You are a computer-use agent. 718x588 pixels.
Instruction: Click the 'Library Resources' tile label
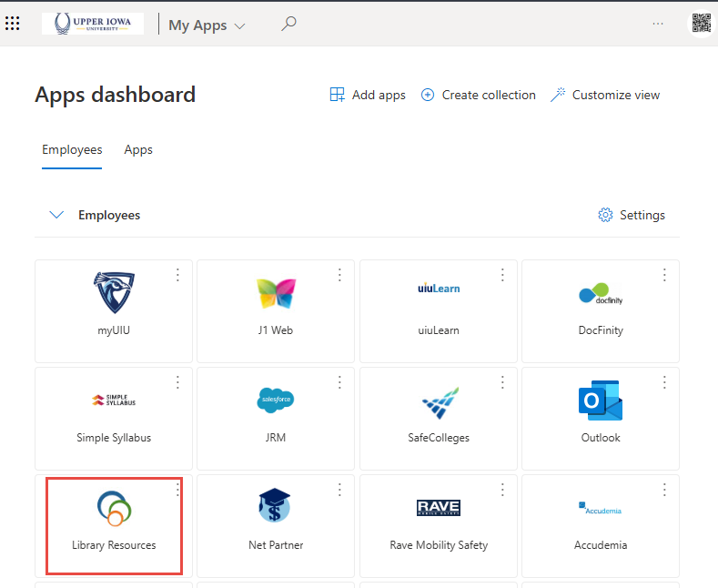pyautogui.click(x=114, y=545)
